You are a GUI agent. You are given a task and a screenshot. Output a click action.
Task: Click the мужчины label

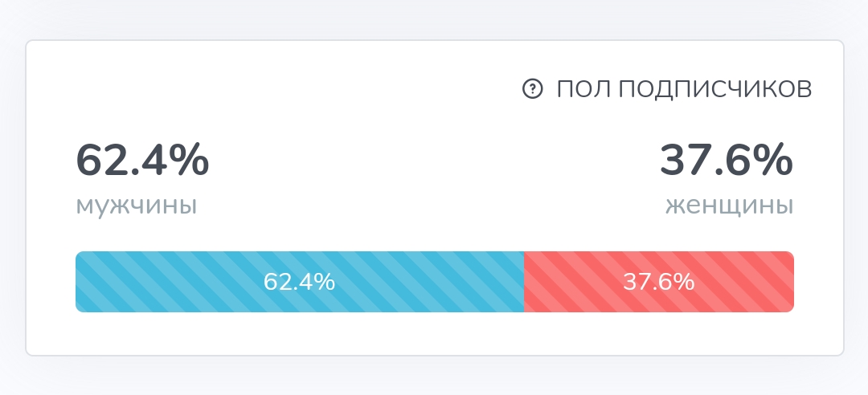[x=136, y=206]
